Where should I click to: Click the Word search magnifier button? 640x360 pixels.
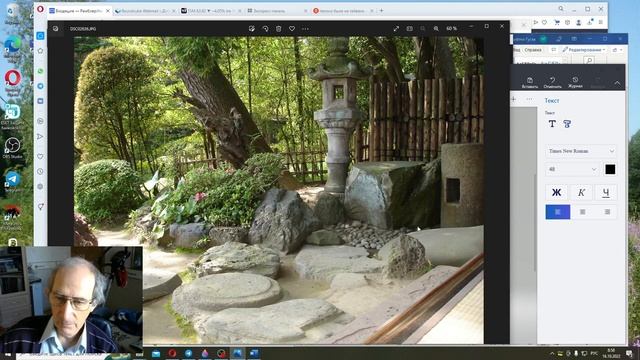pos(589,61)
